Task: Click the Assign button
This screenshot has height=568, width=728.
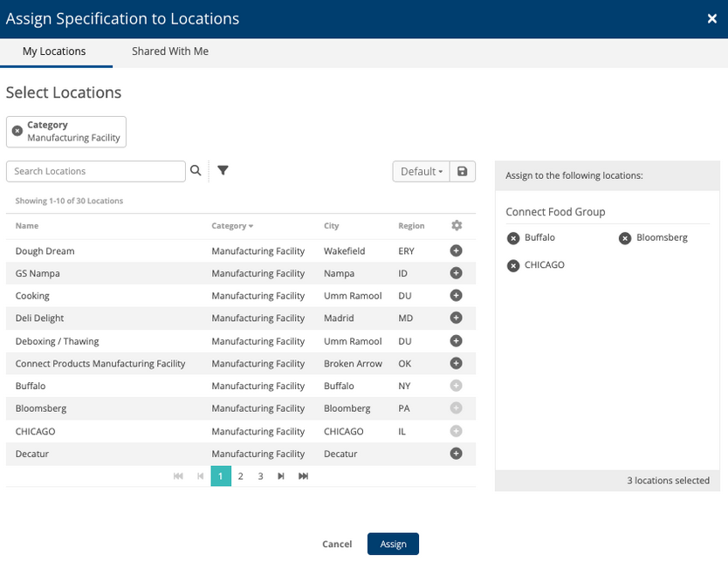Action: (x=393, y=544)
